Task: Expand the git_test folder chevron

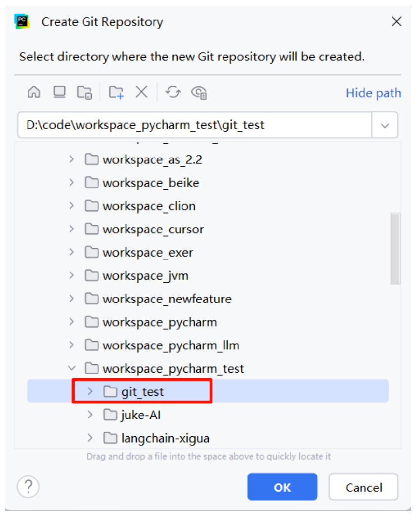Action: point(90,391)
